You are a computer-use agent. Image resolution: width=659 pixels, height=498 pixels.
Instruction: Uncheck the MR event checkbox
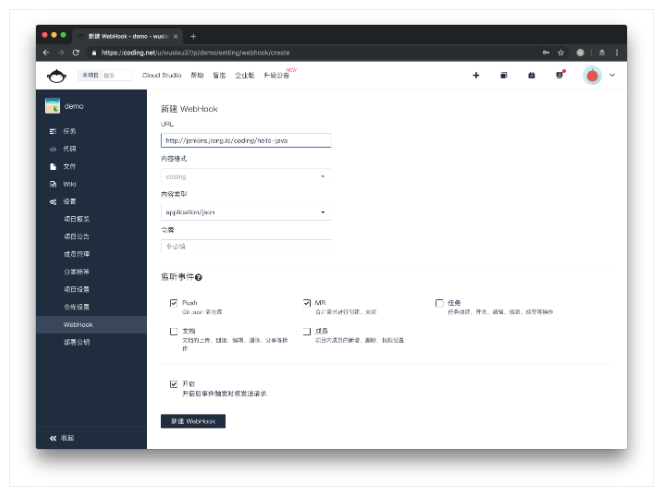pos(307,303)
